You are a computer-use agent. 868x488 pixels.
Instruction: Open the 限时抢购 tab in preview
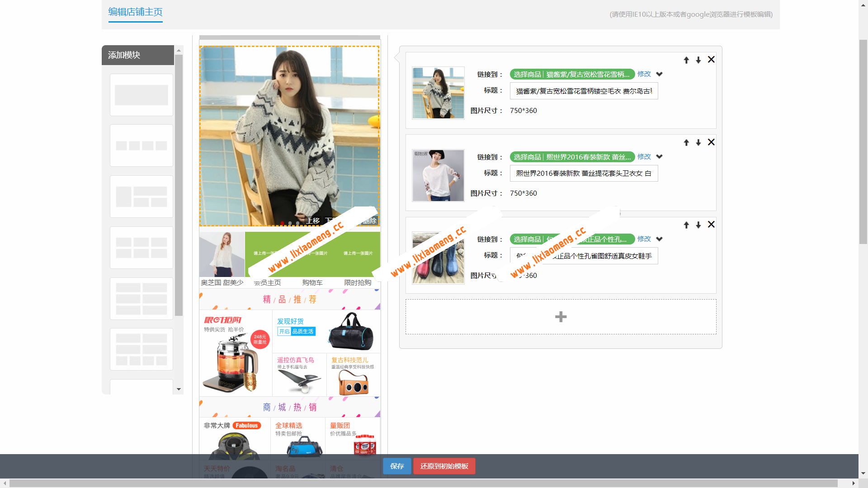(x=358, y=282)
